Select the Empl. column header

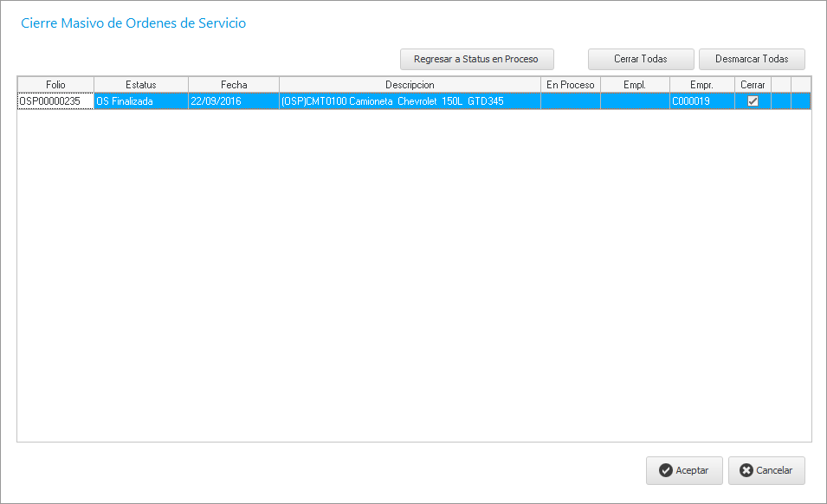[635, 85]
